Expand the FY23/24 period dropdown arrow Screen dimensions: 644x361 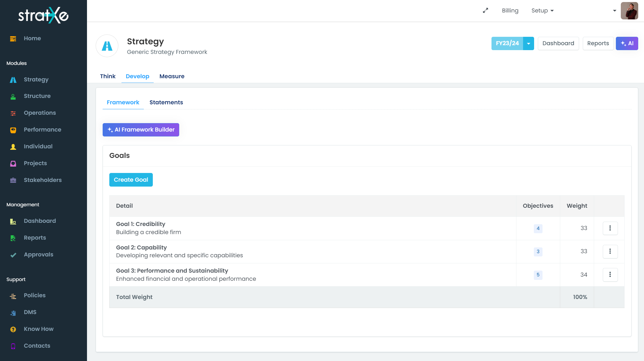coord(528,43)
